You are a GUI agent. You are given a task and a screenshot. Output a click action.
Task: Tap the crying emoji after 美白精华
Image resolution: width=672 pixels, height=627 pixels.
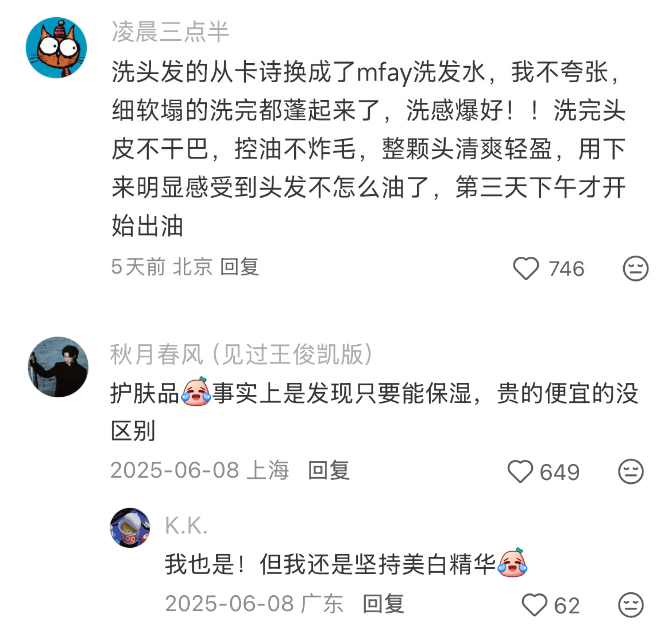coord(512,563)
